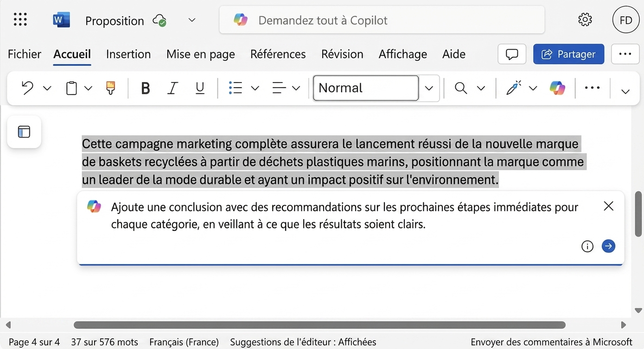Click the horizontal scroll right arrow
The image size is (644, 349).
[623, 325]
